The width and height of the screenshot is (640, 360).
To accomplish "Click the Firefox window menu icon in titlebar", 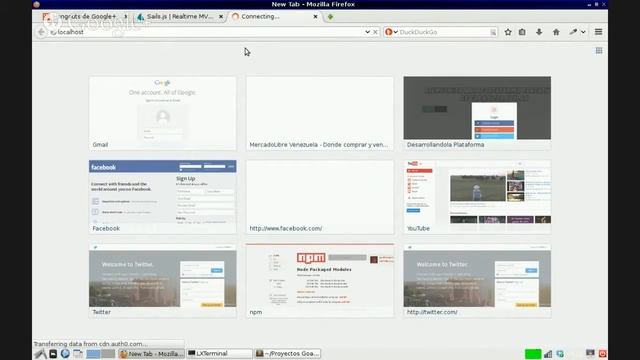I will coord(37,4).
